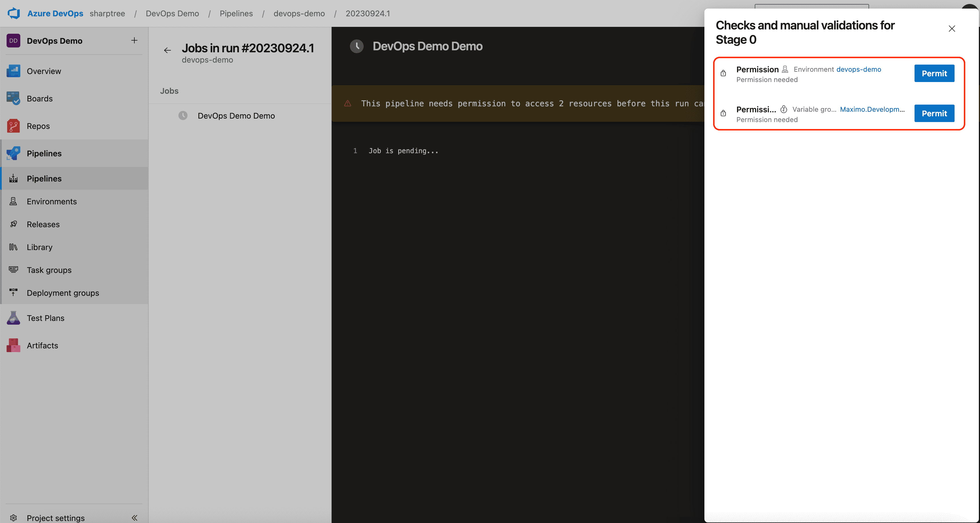Click the warning triangle icon in banner
Screen dimensions: 980x523
tap(348, 103)
